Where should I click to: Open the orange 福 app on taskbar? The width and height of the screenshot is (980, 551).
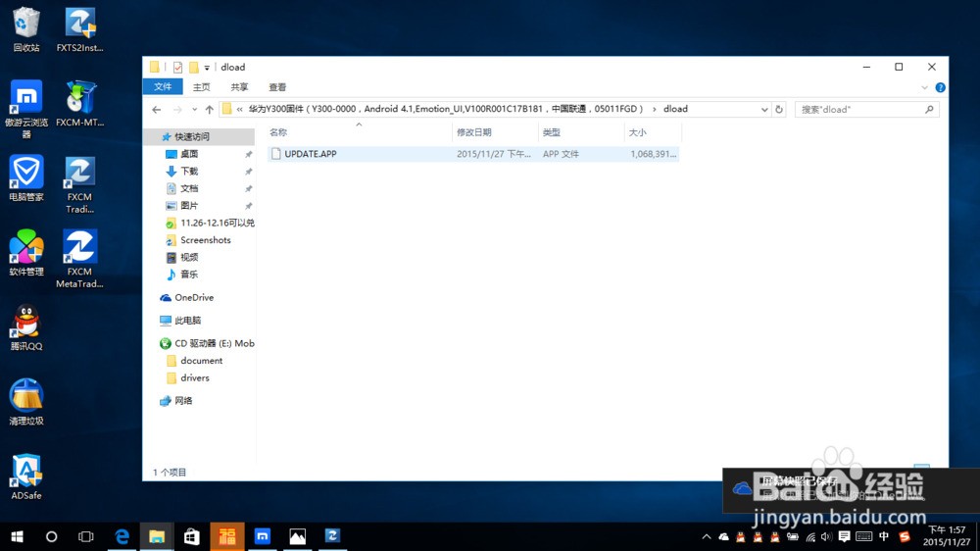(x=227, y=536)
